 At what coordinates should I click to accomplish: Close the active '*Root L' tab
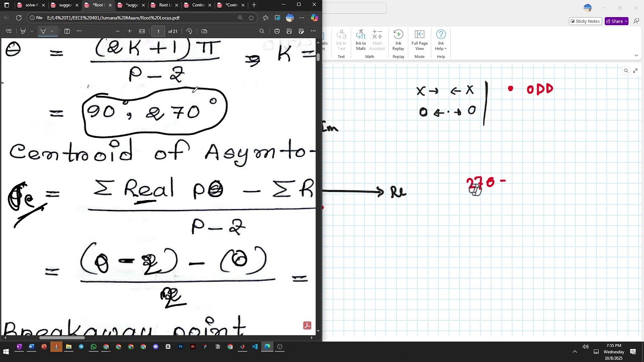click(x=110, y=5)
